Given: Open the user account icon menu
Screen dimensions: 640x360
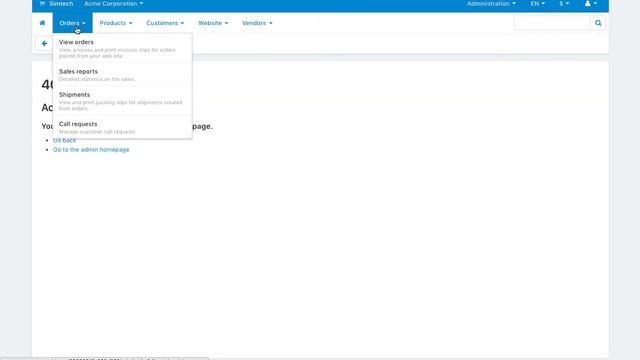Looking at the screenshot, I should [591, 4].
